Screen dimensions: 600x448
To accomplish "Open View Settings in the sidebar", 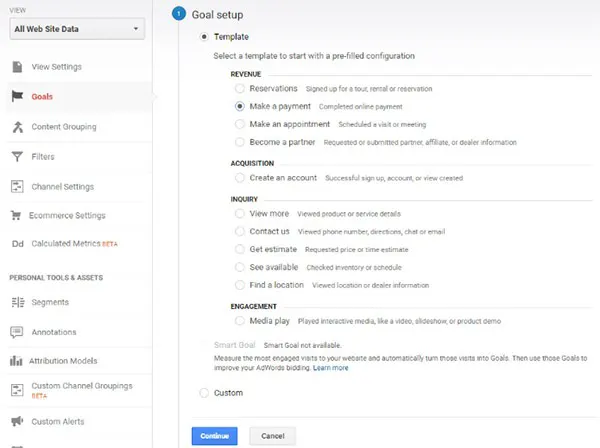I will pos(57,67).
